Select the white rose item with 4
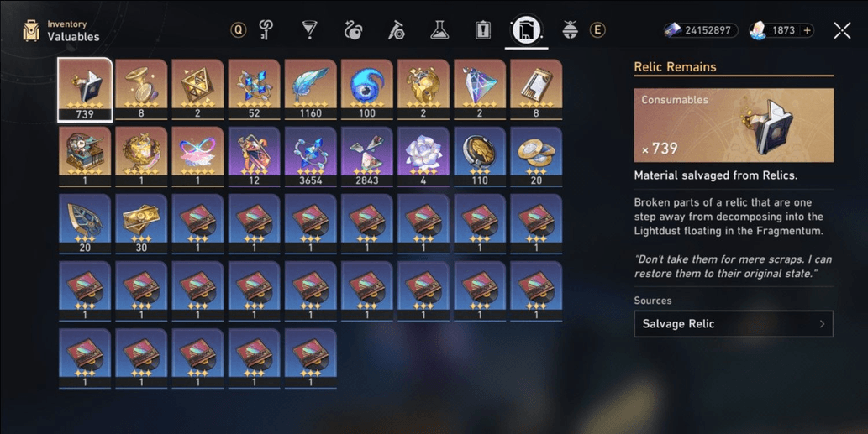 [x=423, y=156]
